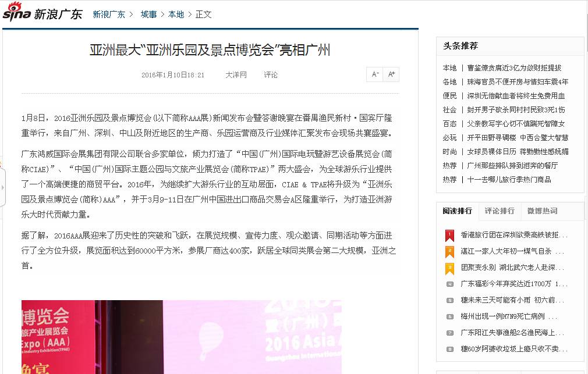588x374 pixels.
Task: Click the number 2 orange ranking badge
Action: pyautogui.click(x=449, y=251)
